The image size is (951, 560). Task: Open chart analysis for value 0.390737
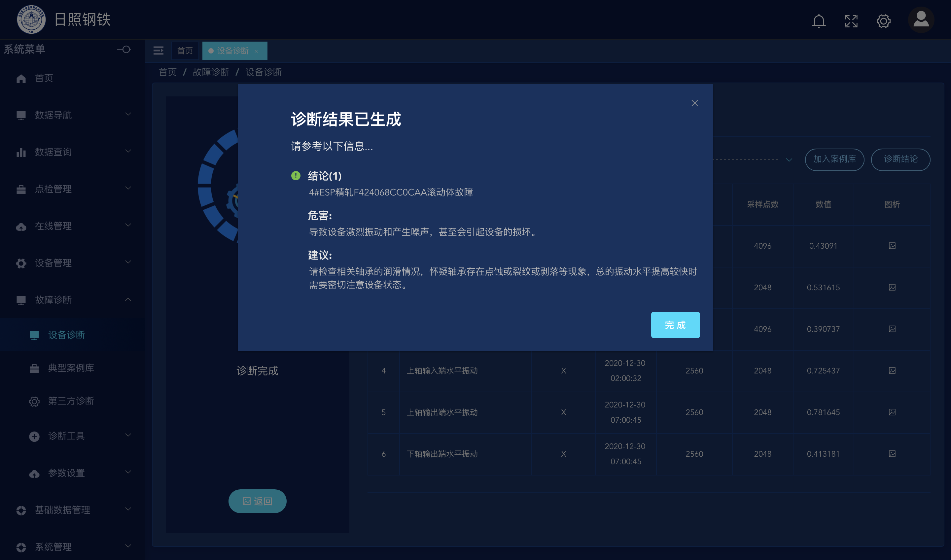(x=892, y=329)
